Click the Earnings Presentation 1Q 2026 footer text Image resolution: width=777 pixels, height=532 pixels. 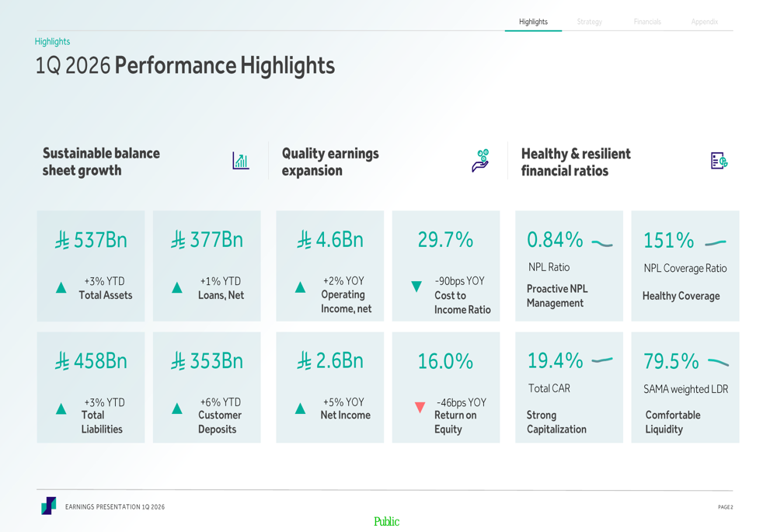tap(115, 507)
